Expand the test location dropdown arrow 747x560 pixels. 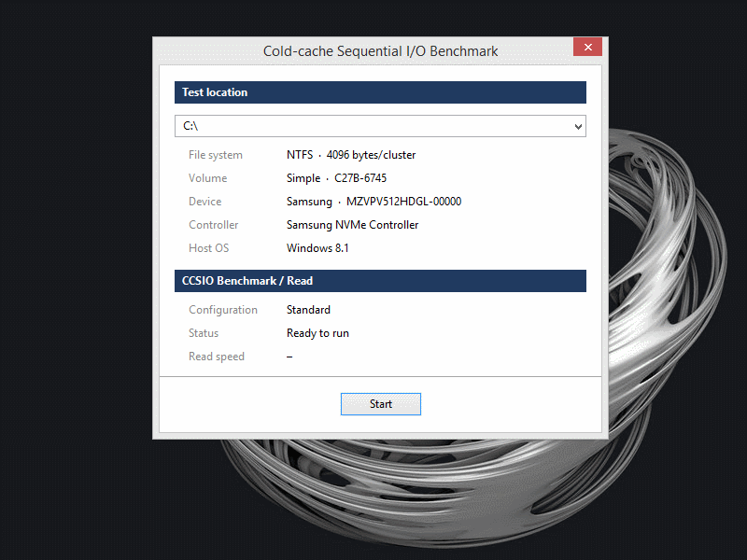click(x=578, y=126)
